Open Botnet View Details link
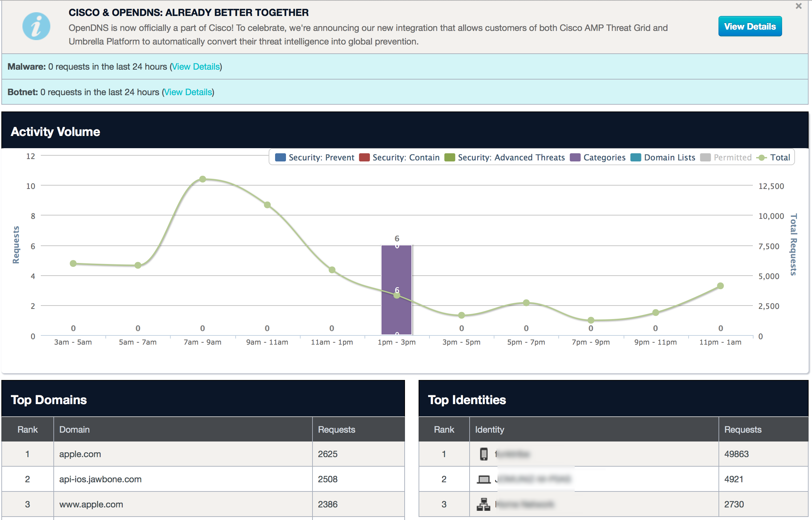Viewport: 812px width, 520px height. click(x=188, y=92)
